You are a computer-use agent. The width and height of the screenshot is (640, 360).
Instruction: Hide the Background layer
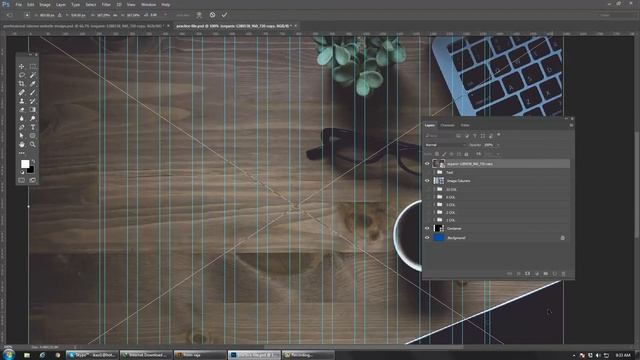coord(427,238)
